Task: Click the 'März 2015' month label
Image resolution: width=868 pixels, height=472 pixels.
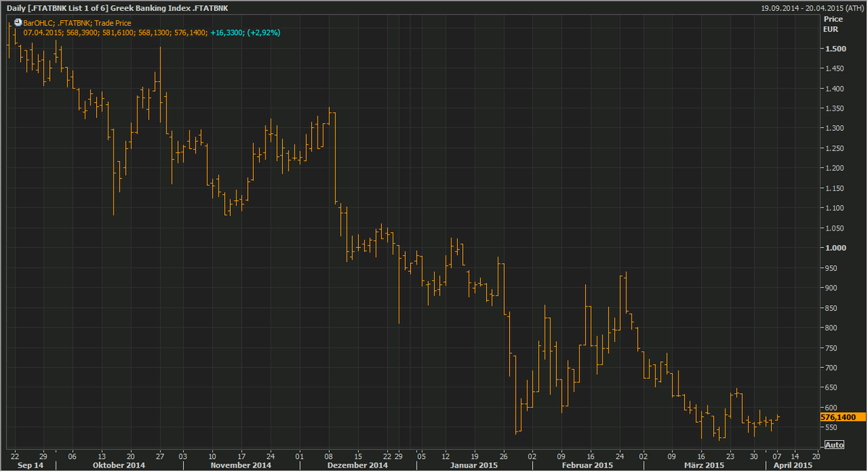Action: [705, 465]
